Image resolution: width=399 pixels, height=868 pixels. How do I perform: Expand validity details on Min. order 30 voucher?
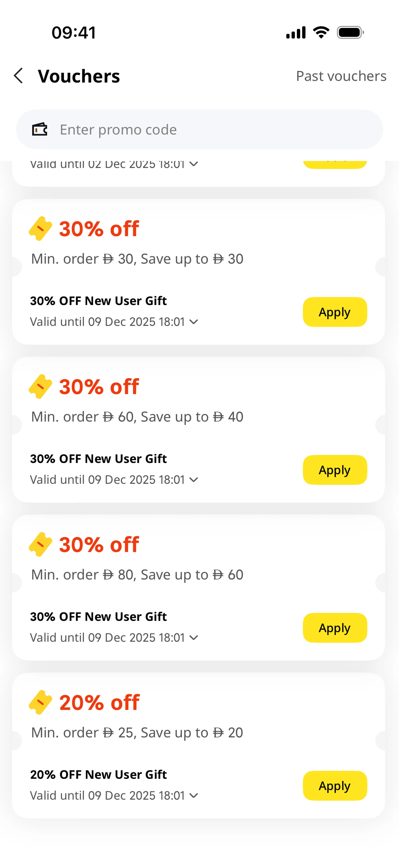point(194,322)
